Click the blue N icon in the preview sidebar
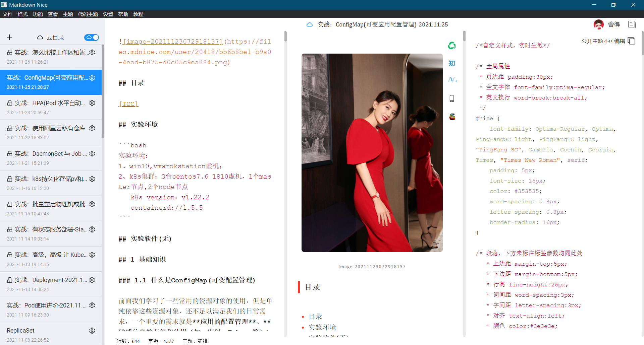Viewport: 644px width, 345px height. pyautogui.click(x=452, y=80)
